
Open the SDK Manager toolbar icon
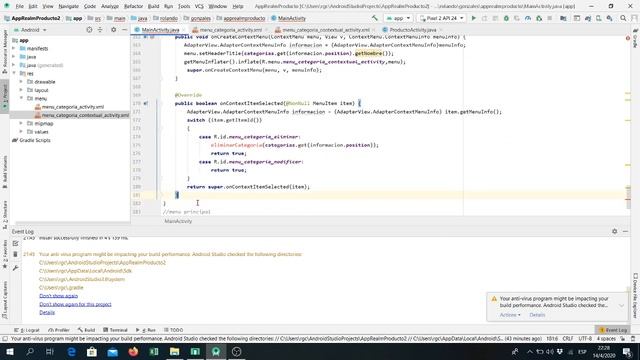click(609, 18)
